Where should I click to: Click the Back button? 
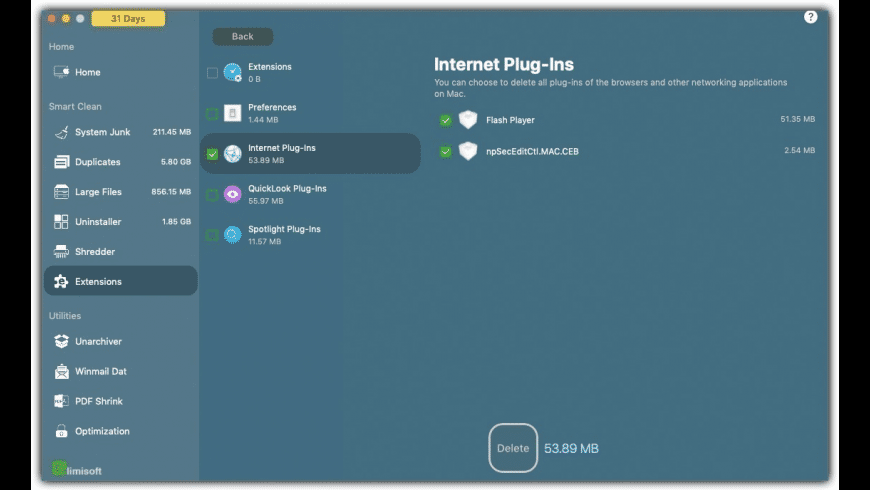[242, 37]
